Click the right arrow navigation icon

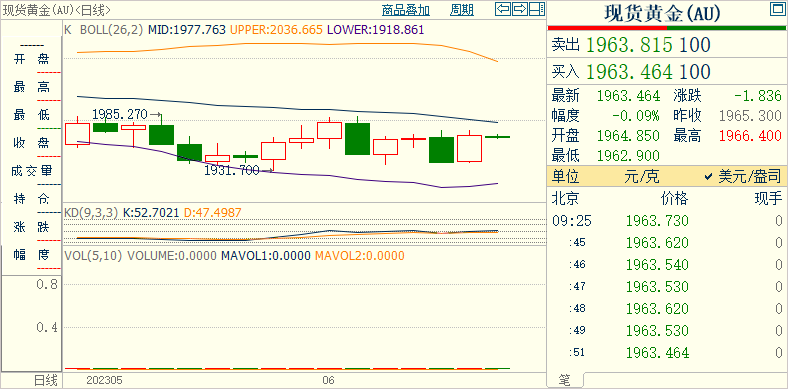tap(520, 9)
